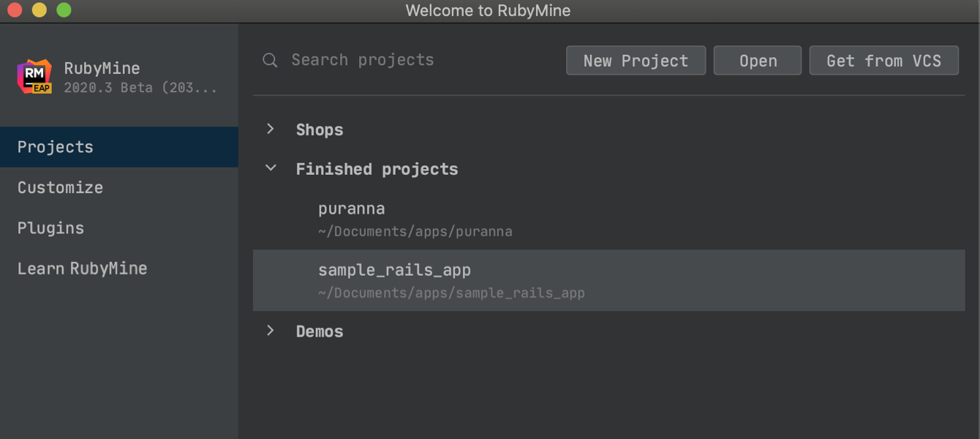Create a New Project
Viewport: 980px width, 439px height.
(636, 61)
